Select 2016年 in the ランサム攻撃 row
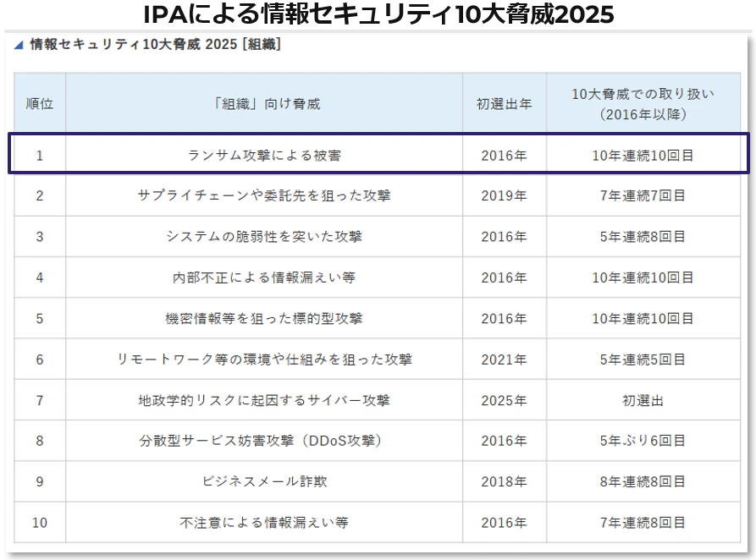 pos(504,155)
